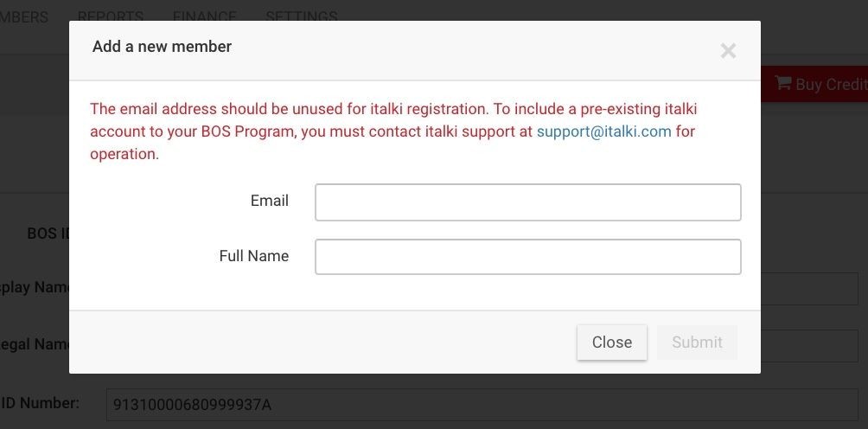
Task: Click the Submit button
Action: click(x=697, y=343)
